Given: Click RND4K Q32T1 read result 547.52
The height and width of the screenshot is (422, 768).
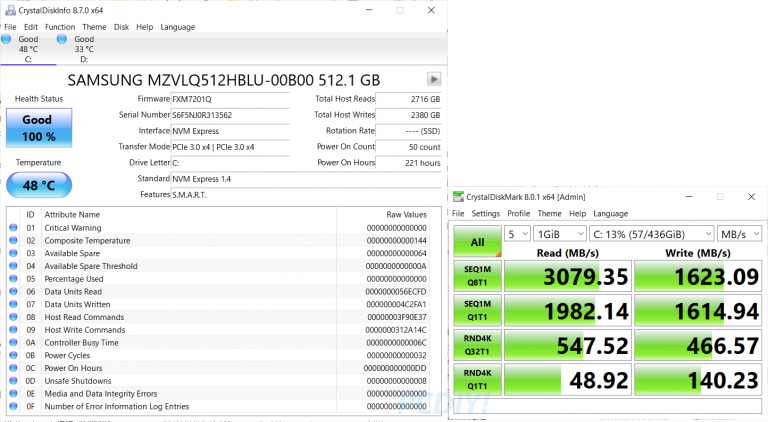Looking at the screenshot, I should [568, 345].
